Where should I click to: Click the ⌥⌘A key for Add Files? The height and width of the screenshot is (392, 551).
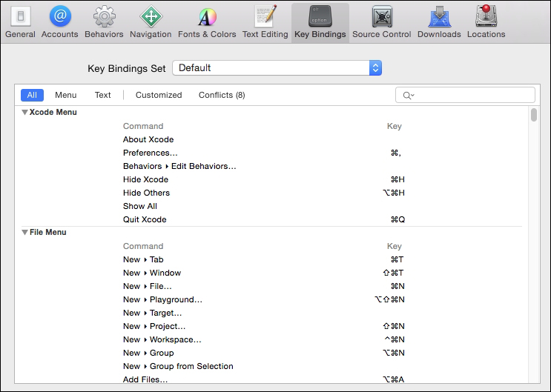394,379
